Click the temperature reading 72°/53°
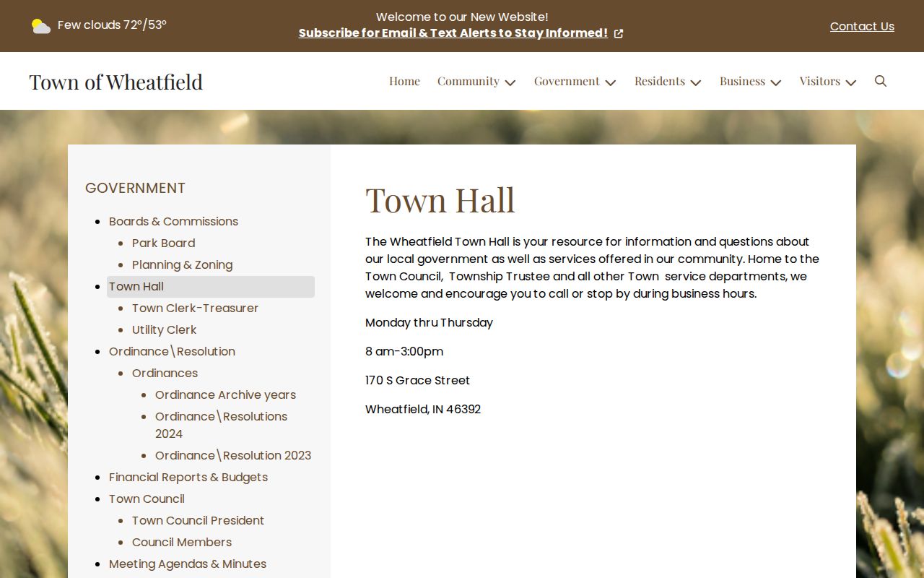This screenshot has height=578, width=924. point(145,25)
